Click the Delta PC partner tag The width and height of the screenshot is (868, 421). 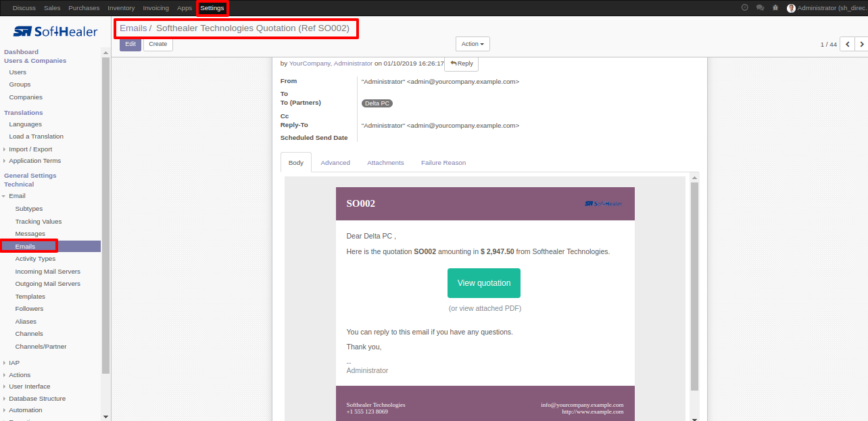point(377,103)
